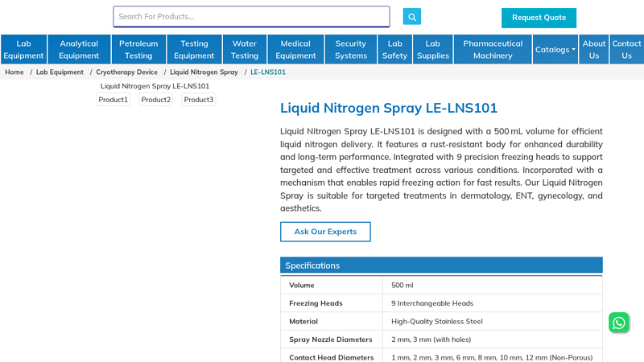The height and width of the screenshot is (362, 644).
Task: Click the Material row label
Action: pyautogui.click(x=303, y=321)
